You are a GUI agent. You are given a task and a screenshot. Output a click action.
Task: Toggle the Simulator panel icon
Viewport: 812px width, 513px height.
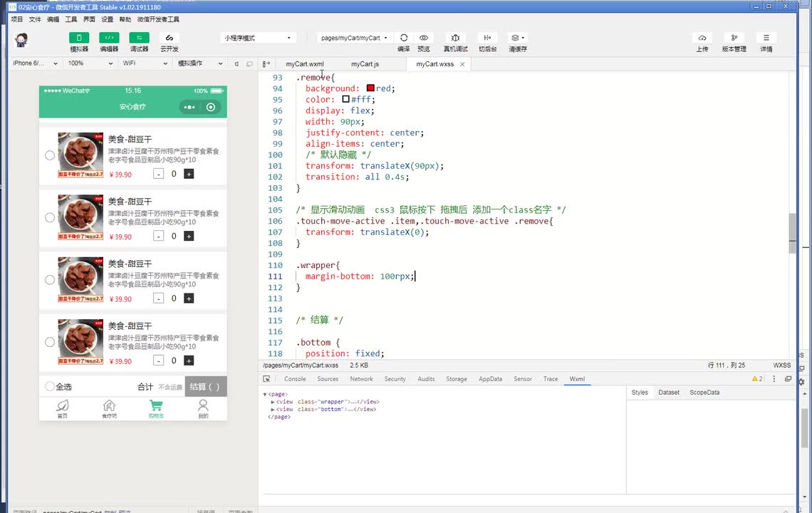click(x=79, y=38)
